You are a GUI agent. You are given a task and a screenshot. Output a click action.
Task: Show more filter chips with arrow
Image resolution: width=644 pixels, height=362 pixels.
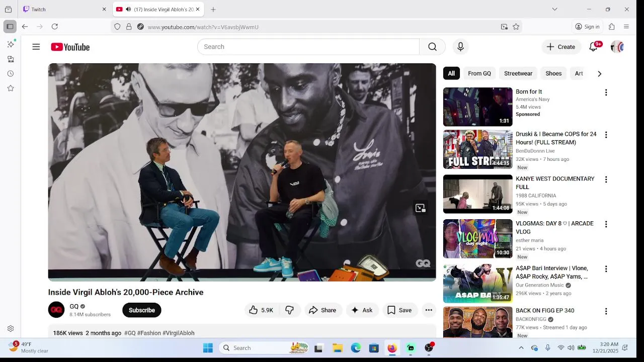599,73
